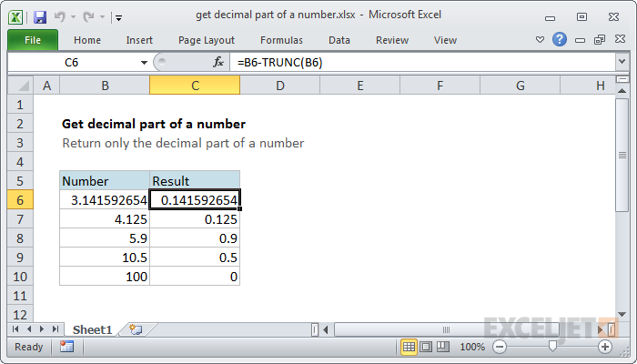Viewport: 637px width, 364px height.
Task: Expand the formula bar
Action: [622, 62]
